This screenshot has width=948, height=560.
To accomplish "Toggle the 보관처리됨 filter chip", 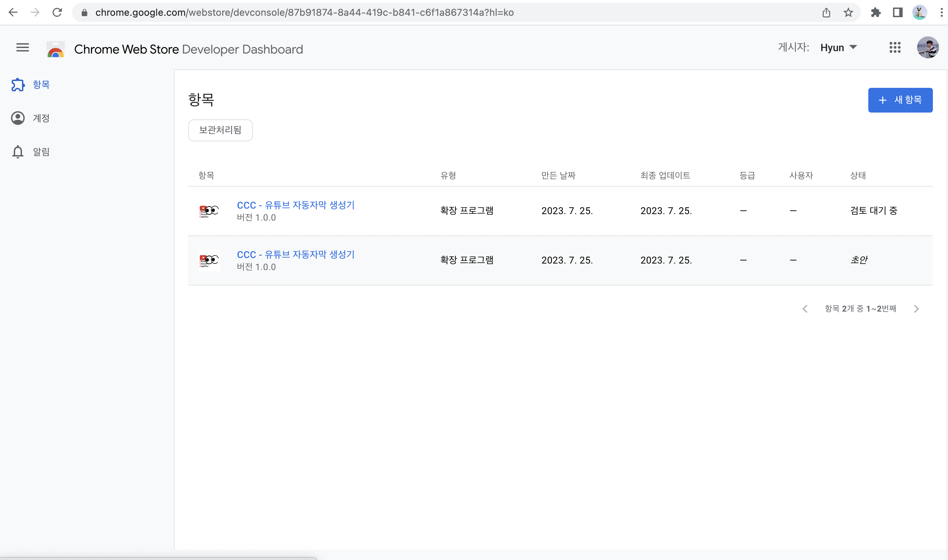I will tap(220, 130).
